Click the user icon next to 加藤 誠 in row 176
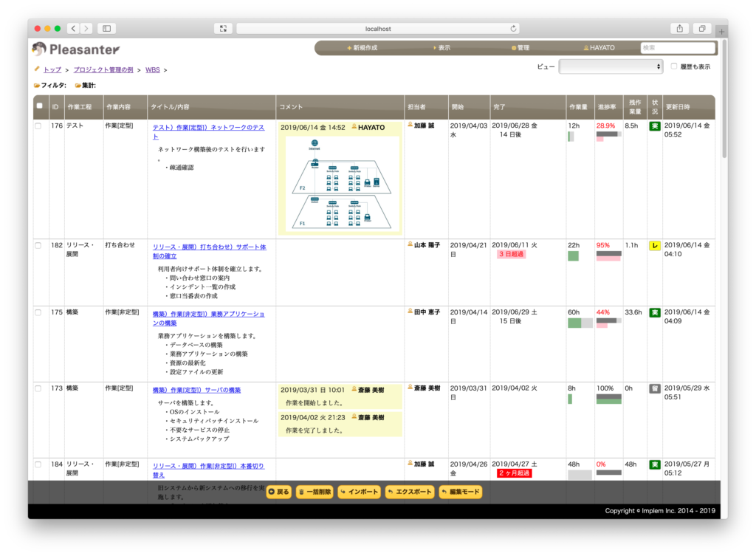Viewport: 756px width, 556px height. click(410, 125)
